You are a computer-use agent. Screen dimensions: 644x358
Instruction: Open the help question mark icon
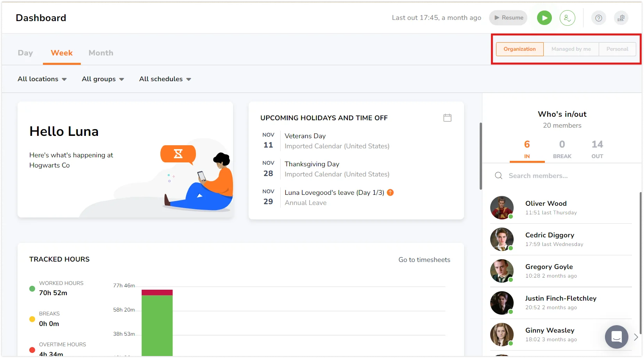pyautogui.click(x=598, y=18)
